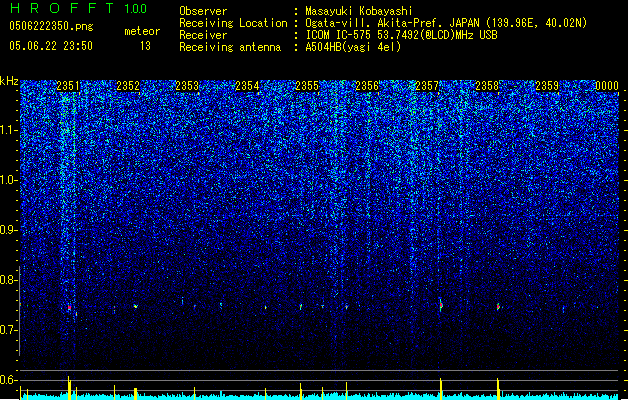Click the 2359 time marker
Viewport: 629px width, 400px height.
click(x=547, y=86)
